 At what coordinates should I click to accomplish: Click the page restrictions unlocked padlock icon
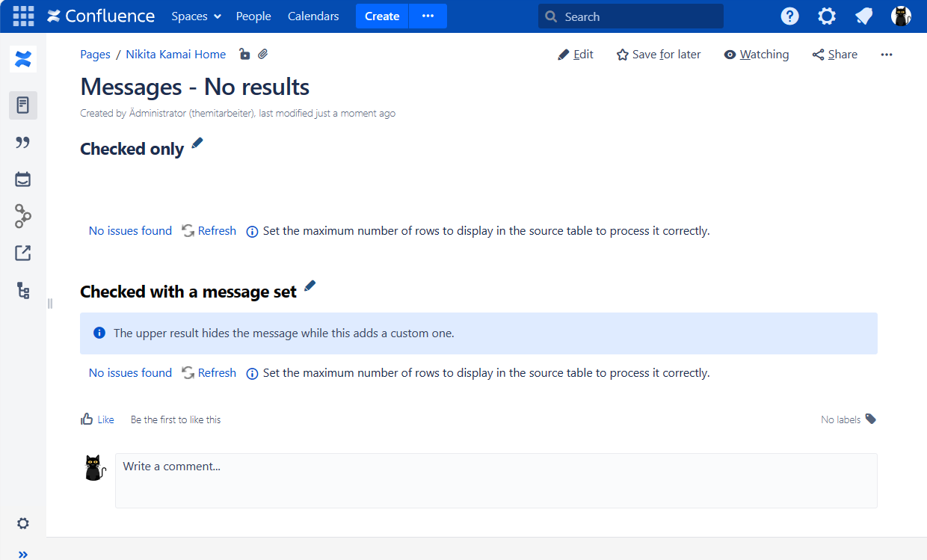pos(244,54)
